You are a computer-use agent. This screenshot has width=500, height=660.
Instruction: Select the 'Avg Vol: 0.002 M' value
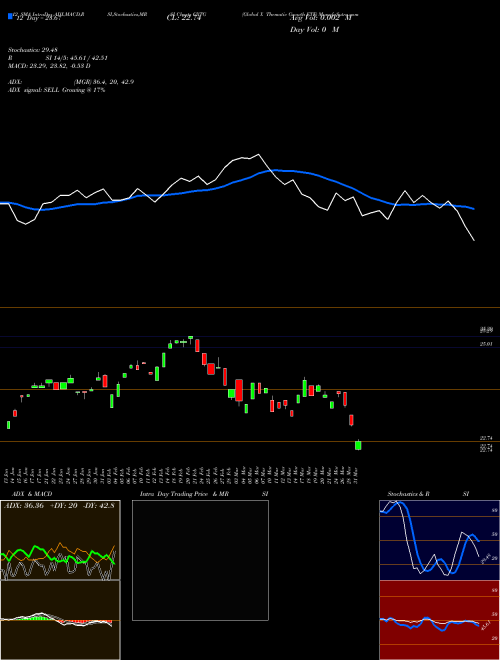coord(320,18)
